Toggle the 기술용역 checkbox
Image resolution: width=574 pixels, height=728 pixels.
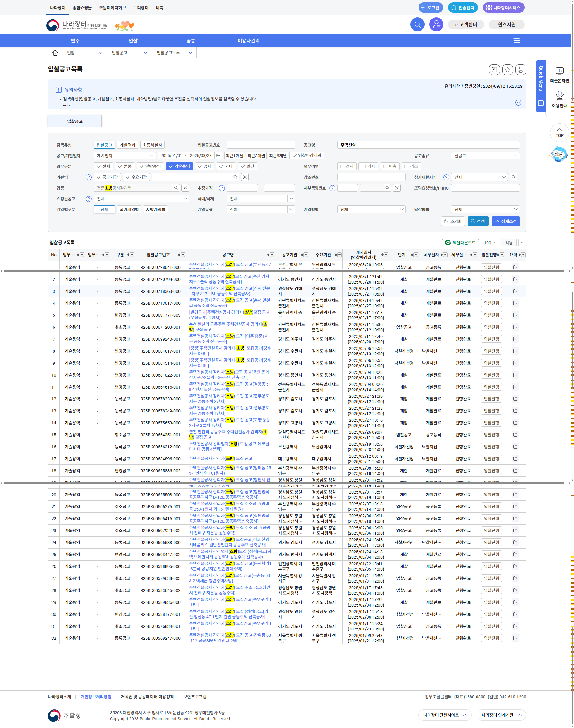point(179,166)
